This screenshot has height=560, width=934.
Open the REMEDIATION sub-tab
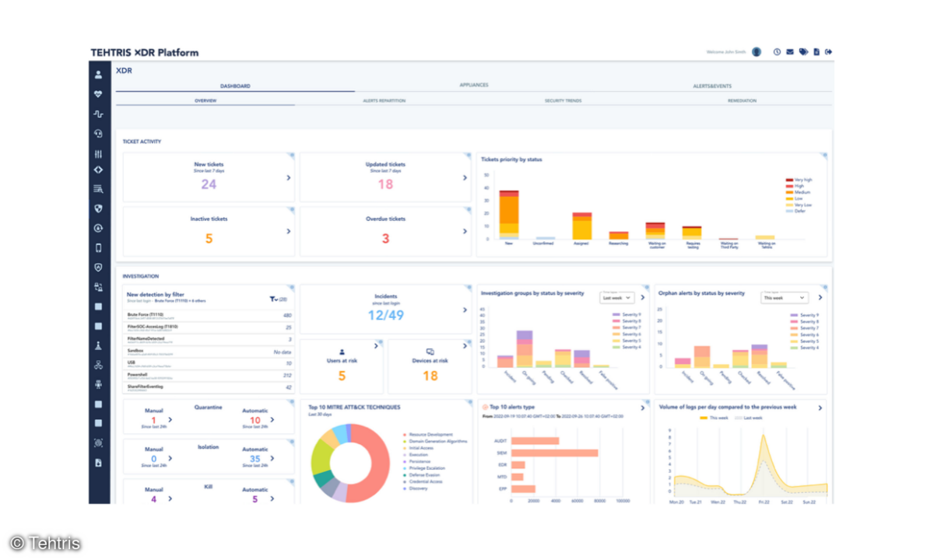tap(743, 101)
